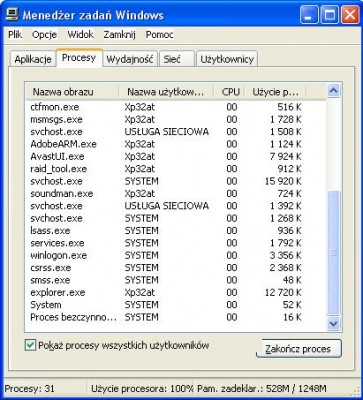Switch to the Użytkownicy tab
The height and width of the screenshot is (400, 363).
point(227,59)
